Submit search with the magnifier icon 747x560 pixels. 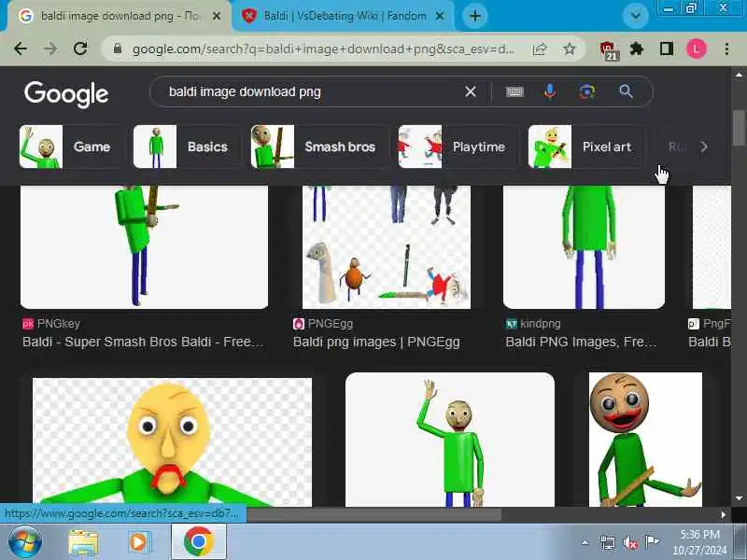(x=626, y=91)
